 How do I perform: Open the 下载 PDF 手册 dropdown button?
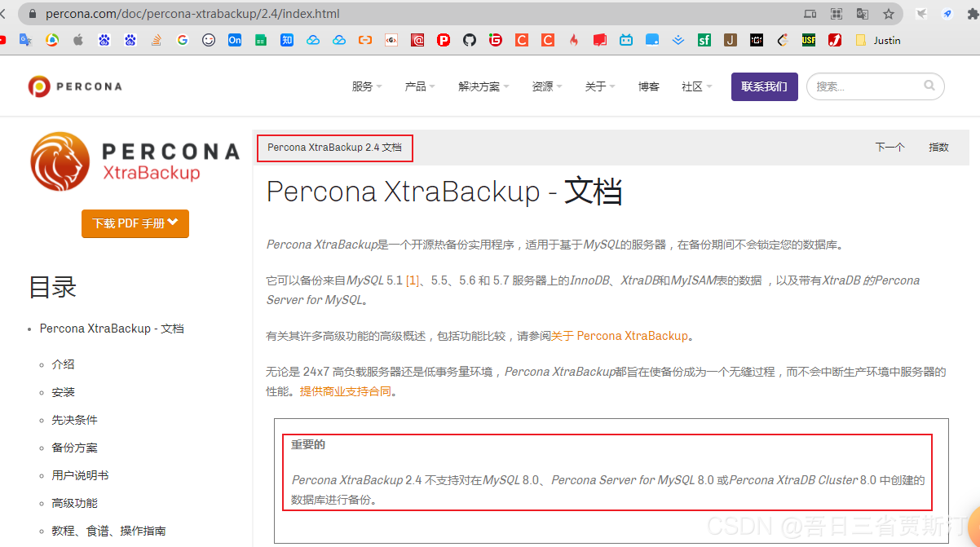point(135,223)
